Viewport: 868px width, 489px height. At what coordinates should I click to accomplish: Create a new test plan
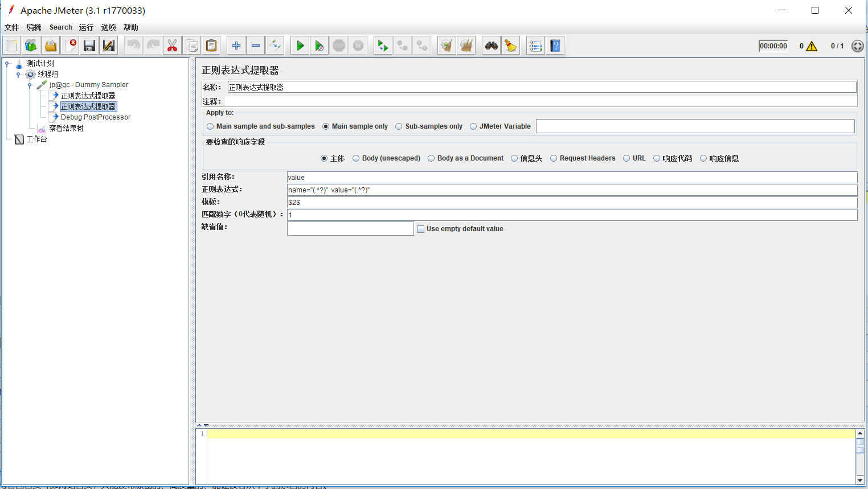point(12,46)
